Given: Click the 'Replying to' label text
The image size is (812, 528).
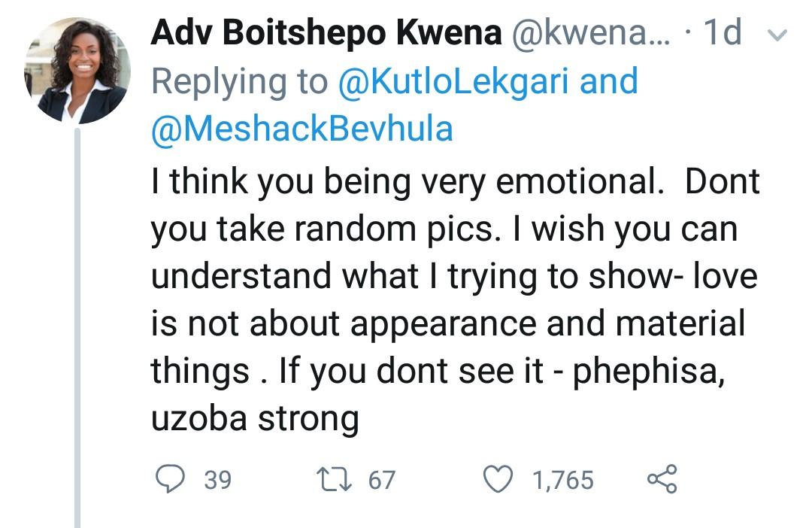Looking at the screenshot, I should pos(239,80).
